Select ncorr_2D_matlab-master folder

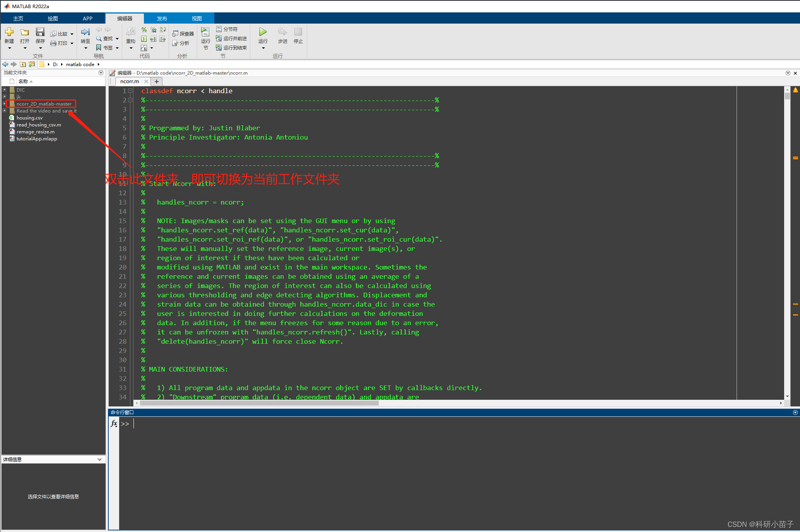[44, 104]
